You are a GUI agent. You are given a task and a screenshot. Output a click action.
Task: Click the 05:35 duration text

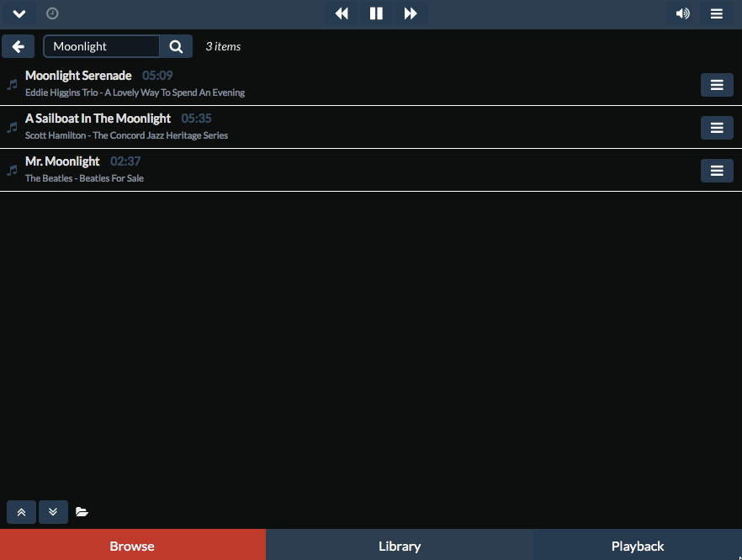[x=196, y=119]
